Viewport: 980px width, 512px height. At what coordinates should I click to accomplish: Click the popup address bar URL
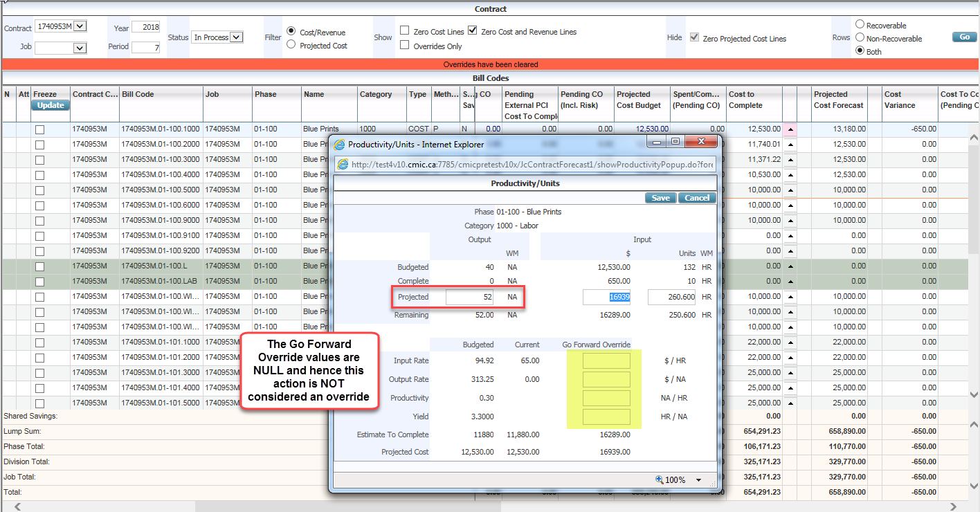coord(532,165)
